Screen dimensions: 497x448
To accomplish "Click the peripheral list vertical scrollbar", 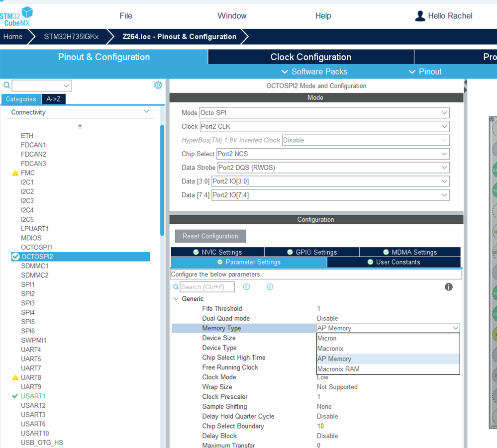I will tap(162, 180).
